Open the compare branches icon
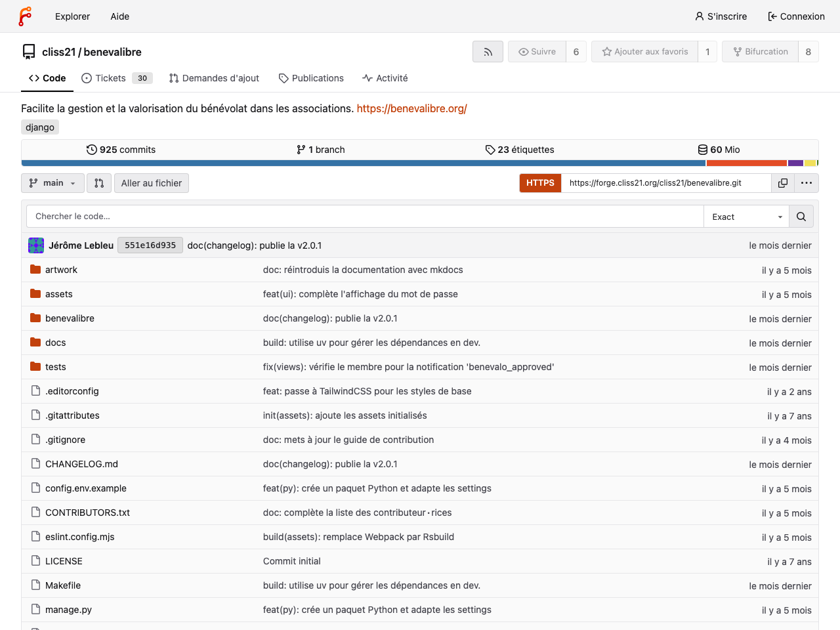The height and width of the screenshot is (630, 840). point(99,183)
